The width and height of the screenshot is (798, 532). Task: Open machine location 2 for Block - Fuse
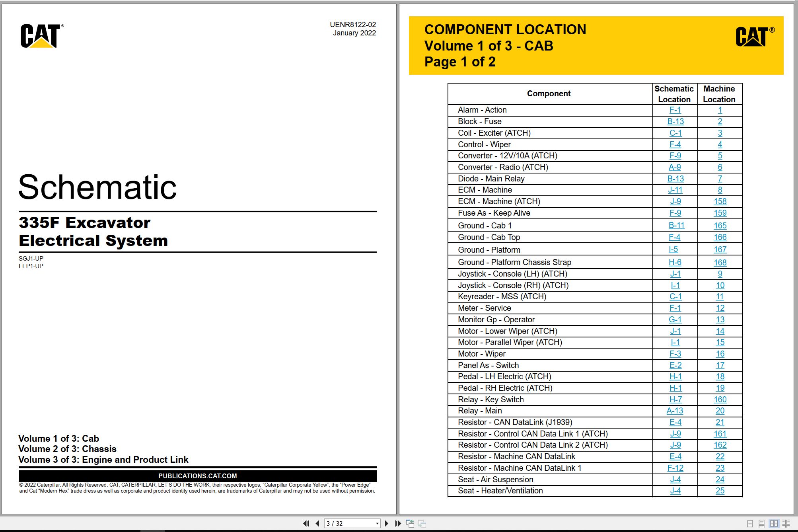click(720, 121)
